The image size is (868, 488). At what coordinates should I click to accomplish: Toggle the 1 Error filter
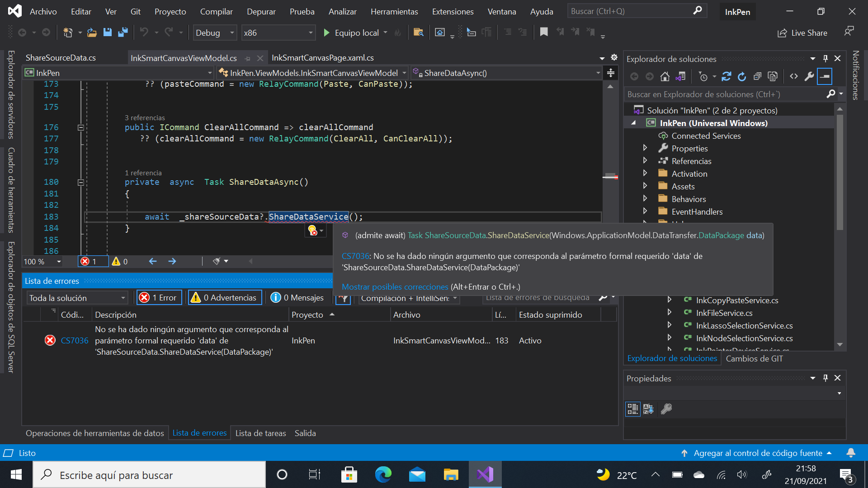[x=159, y=297]
